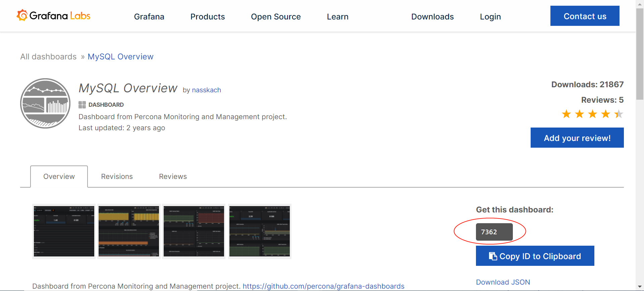Switch to the Reviews tab
The width and height of the screenshot is (644, 291).
coord(173,176)
